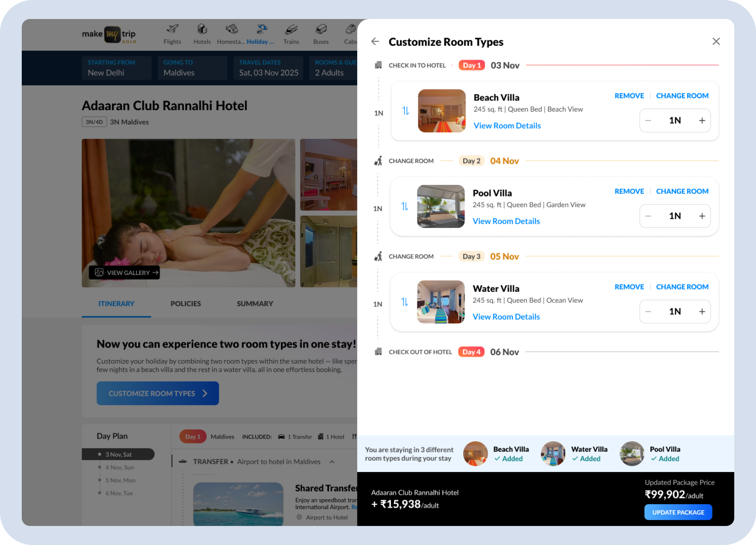Change room for Pool Villa

pyautogui.click(x=682, y=191)
